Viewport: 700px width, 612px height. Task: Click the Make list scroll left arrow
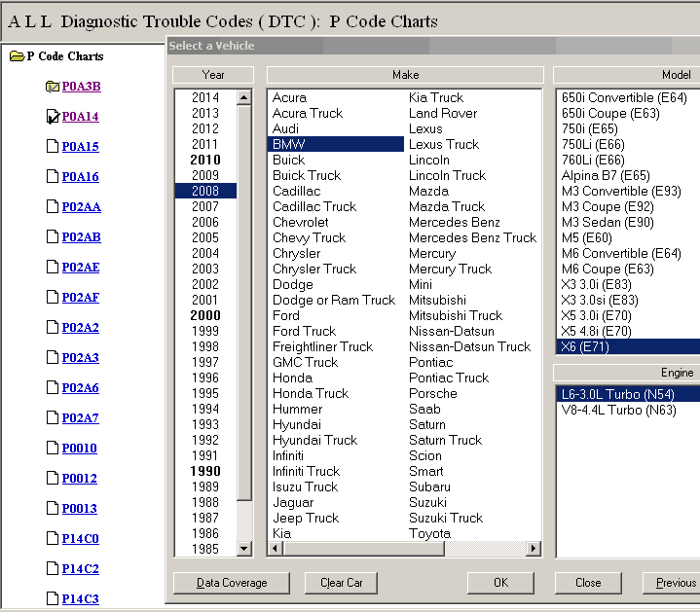tap(275, 548)
